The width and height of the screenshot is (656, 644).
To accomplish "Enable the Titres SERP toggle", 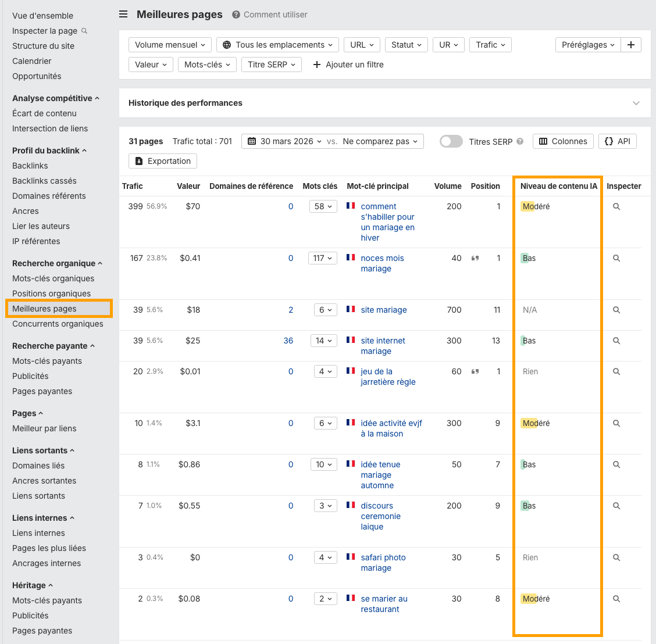I will pos(451,141).
